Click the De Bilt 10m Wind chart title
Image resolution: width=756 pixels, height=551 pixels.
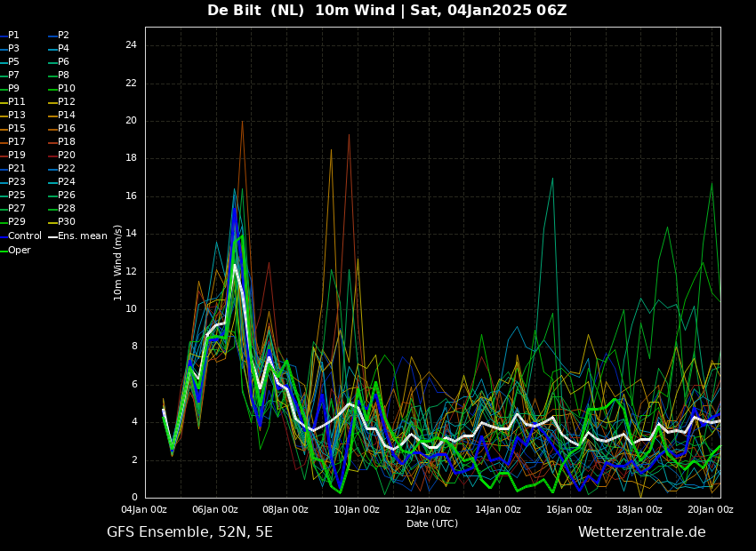[387, 11]
